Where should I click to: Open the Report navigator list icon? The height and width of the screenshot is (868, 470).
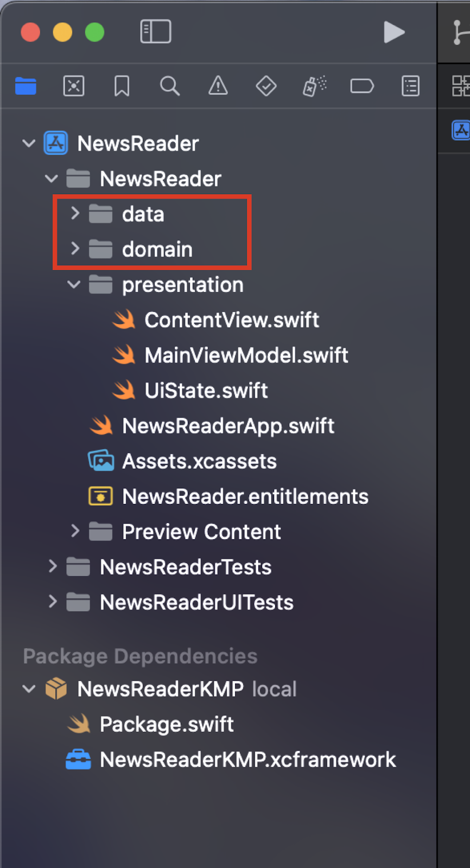point(410,86)
